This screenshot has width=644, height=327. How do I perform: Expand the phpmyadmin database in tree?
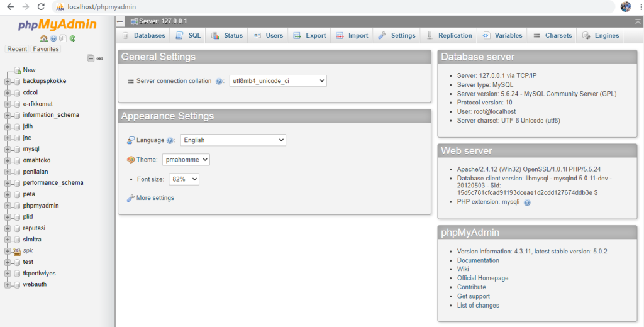(x=8, y=206)
